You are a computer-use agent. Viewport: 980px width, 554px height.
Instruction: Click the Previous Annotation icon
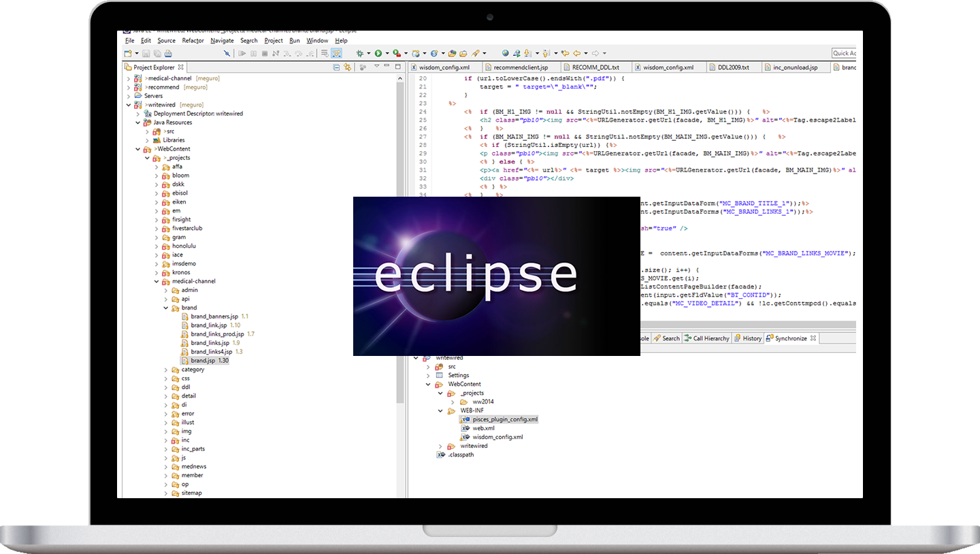(x=545, y=53)
